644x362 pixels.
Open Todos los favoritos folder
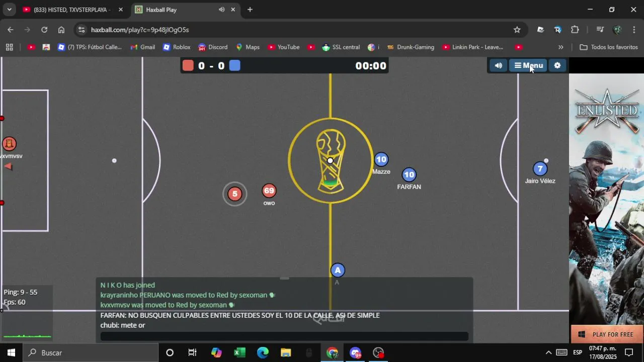[x=609, y=47]
